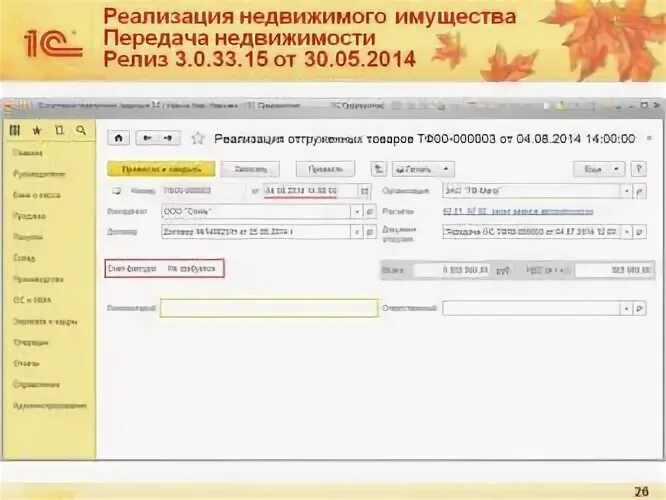Open the Покупки section
Screen dimensions: 666x500
pos(28,237)
